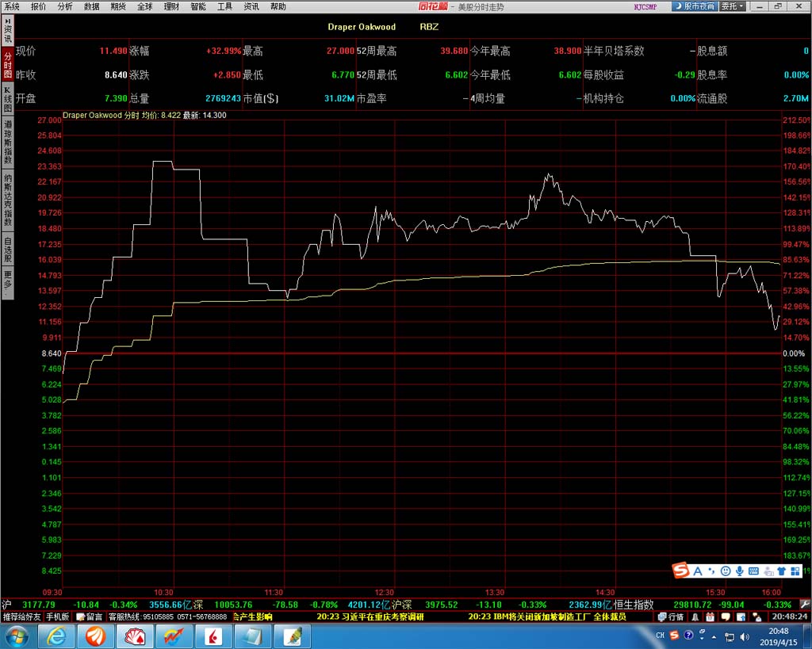Open the paintbrush app taskbar icon
This screenshot has height=649, width=812.
(292, 636)
